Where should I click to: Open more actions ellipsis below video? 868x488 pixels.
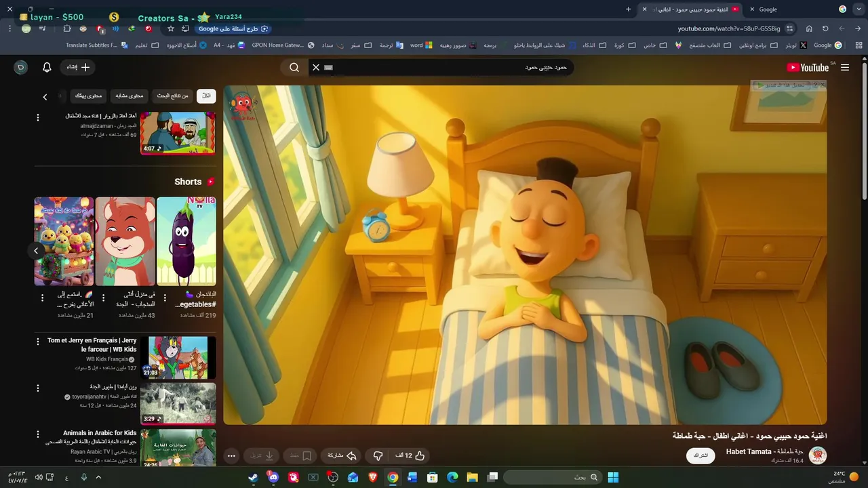231,455
